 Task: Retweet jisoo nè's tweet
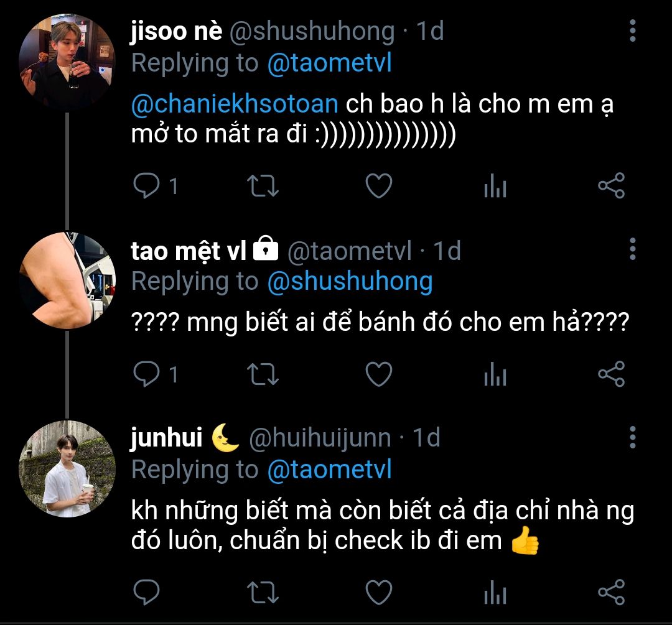point(263,186)
